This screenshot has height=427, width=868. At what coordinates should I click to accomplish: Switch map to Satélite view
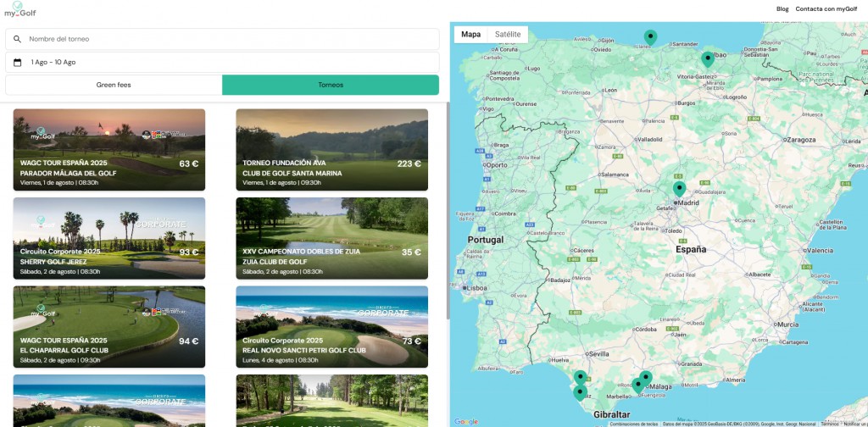[508, 34]
